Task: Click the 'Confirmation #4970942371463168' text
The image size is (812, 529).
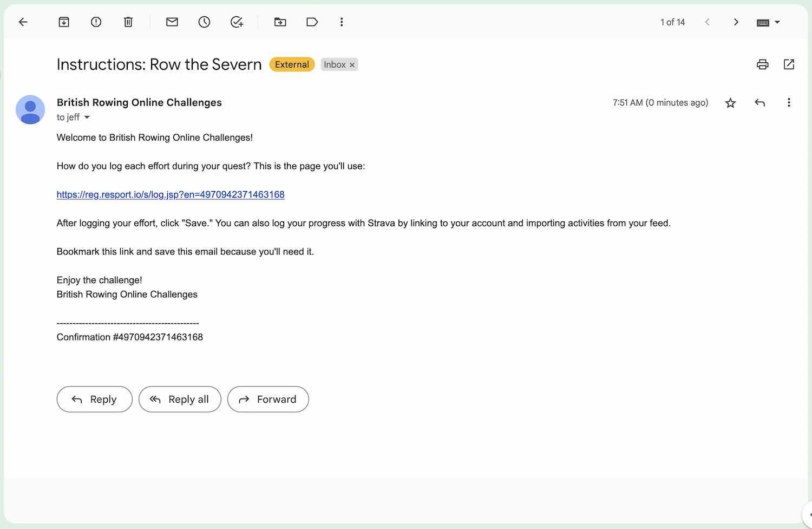Action: [x=130, y=337]
